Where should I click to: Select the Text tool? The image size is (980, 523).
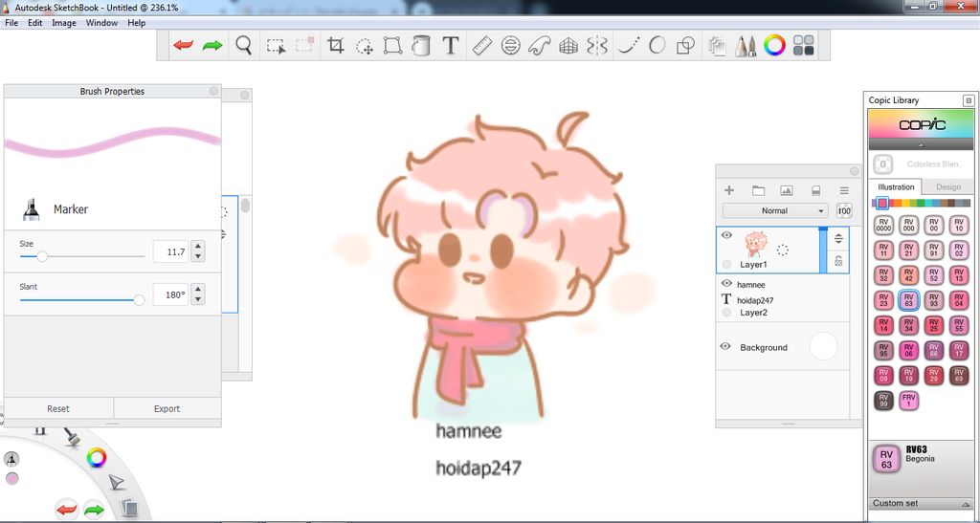coord(451,46)
